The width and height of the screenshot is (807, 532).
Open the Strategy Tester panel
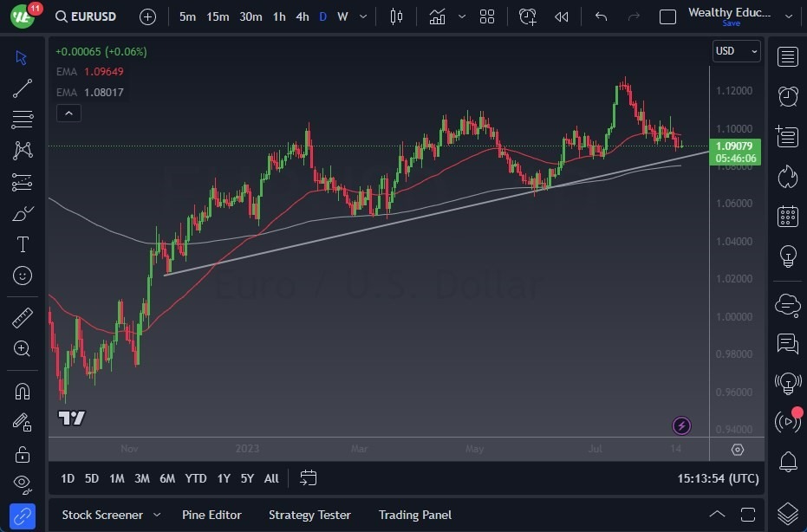[x=309, y=514]
